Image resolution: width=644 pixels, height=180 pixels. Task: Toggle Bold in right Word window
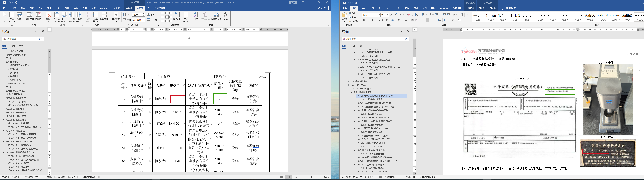tap(364, 20)
